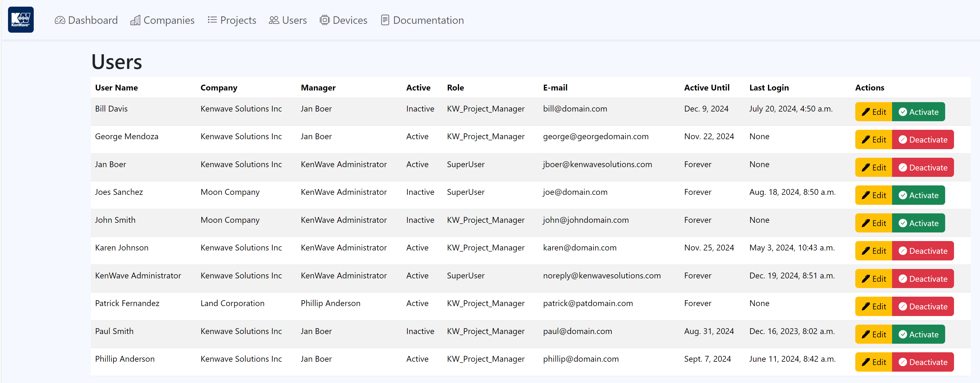Open the Documentation page
The width and height of the screenshot is (980, 383).
428,20
